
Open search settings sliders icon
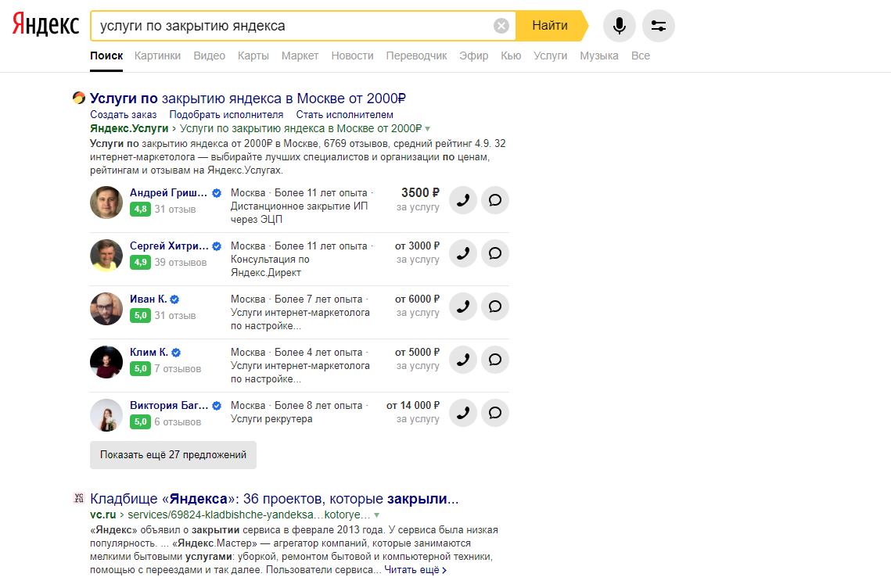(659, 26)
